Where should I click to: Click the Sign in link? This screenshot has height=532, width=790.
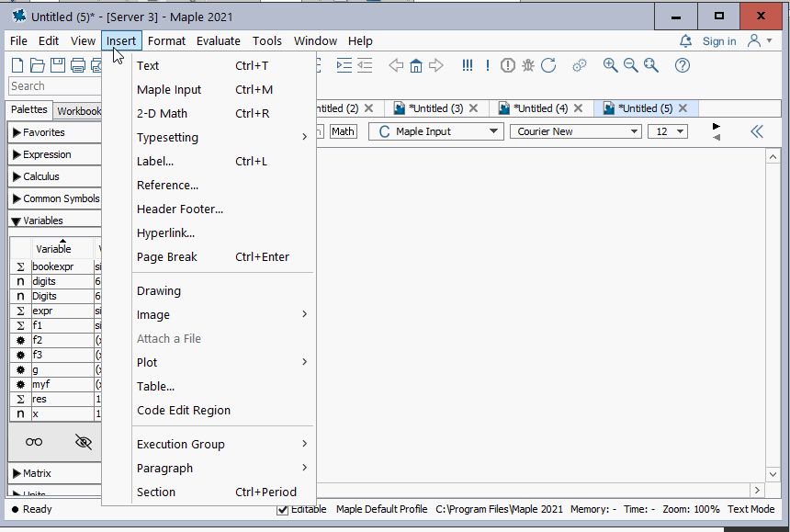(x=719, y=41)
